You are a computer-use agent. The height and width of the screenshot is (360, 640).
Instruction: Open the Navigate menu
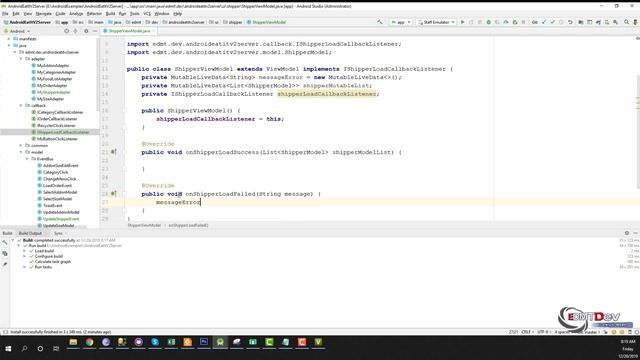tap(44, 13)
